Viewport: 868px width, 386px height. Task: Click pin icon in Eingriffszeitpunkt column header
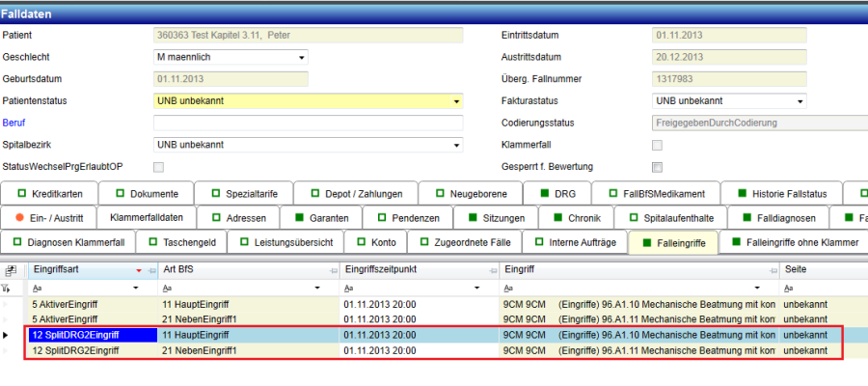point(493,271)
